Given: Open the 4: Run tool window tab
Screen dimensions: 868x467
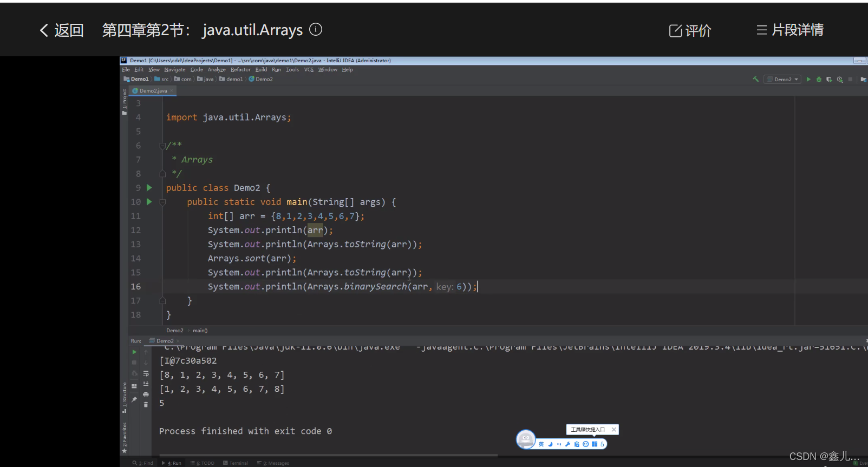Looking at the screenshot, I should pos(172,463).
